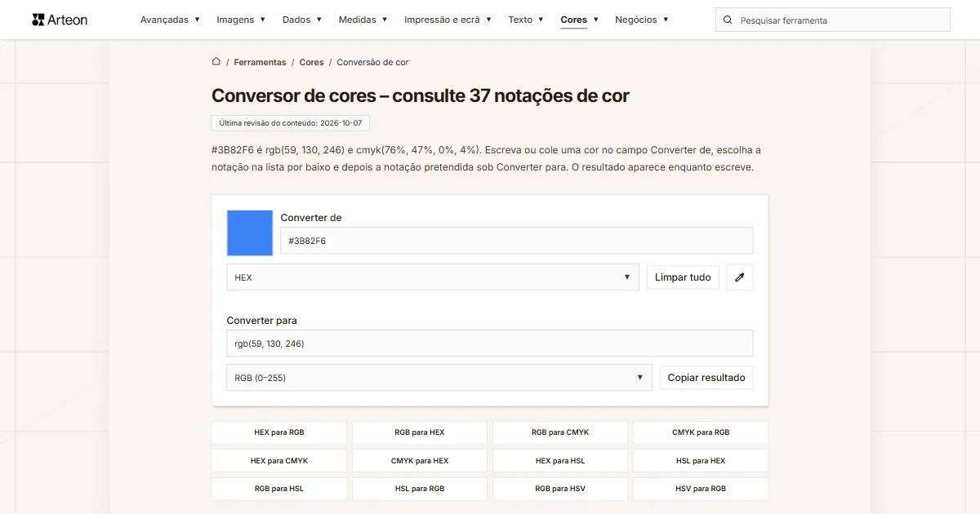Go to Ferramentas breadcrumb link
The height and width of the screenshot is (514, 980).
point(260,62)
